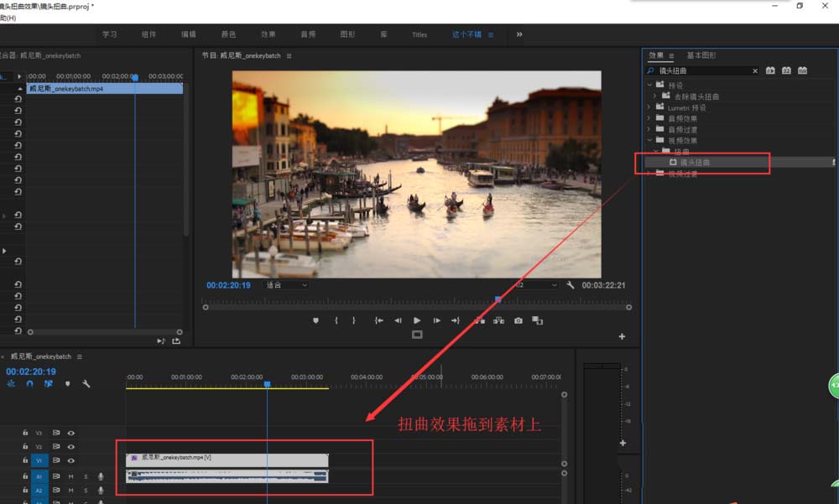Expand the Lumetri 预设 folder
The height and width of the screenshot is (504, 839).
pos(649,107)
